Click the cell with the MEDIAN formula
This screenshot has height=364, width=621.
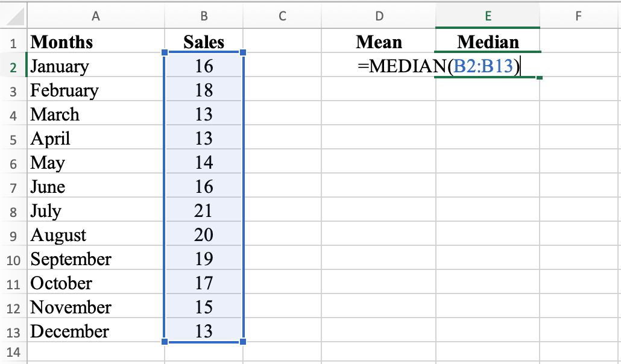click(488, 66)
